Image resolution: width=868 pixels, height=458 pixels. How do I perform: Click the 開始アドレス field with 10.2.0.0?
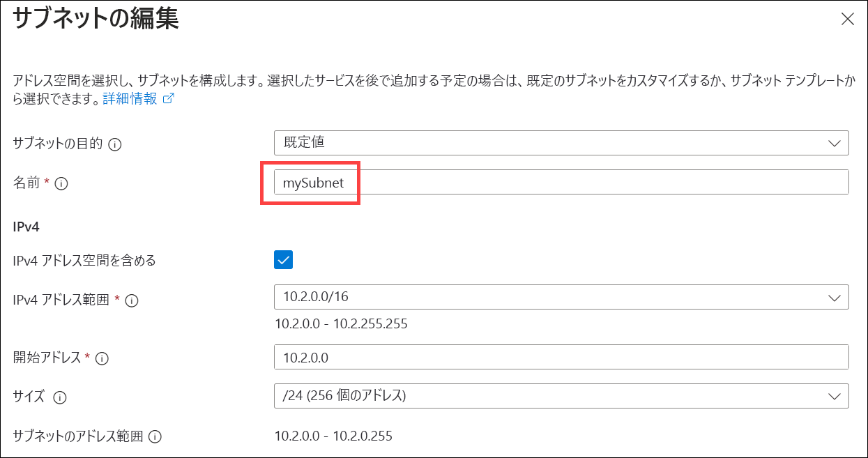[561, 357]
